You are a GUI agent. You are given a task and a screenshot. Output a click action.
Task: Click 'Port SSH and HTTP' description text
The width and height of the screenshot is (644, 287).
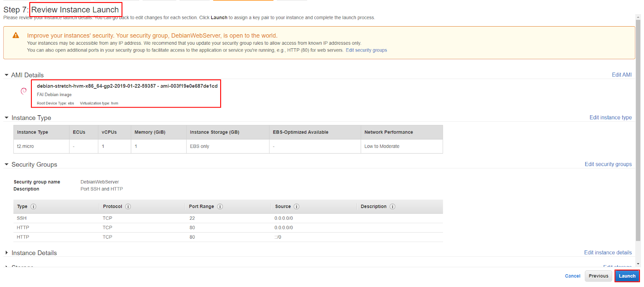click(101, 189)
